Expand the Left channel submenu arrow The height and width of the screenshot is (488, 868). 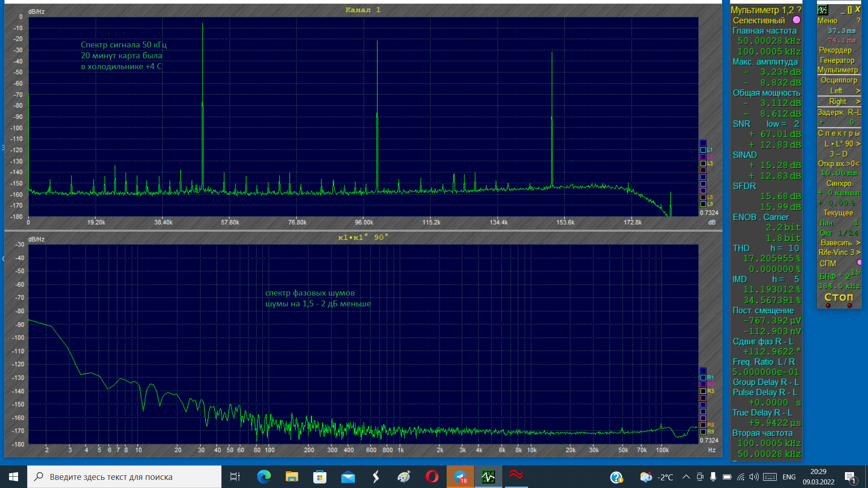click(858, 91)
